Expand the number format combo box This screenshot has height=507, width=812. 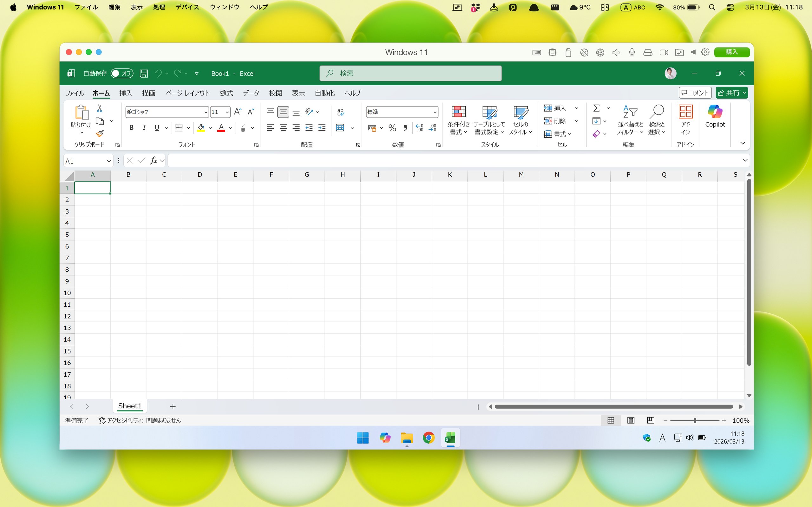point(435,112)
